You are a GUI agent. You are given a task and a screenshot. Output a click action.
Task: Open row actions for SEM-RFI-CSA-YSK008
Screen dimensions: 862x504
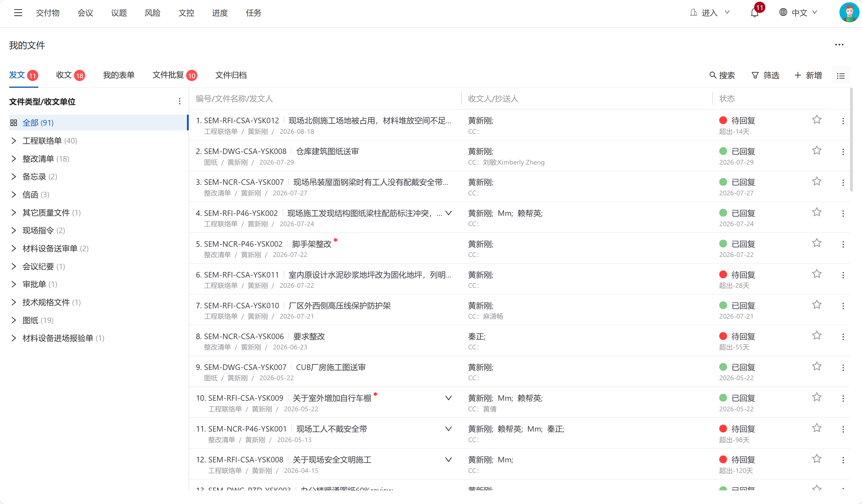tap(843, 460)
